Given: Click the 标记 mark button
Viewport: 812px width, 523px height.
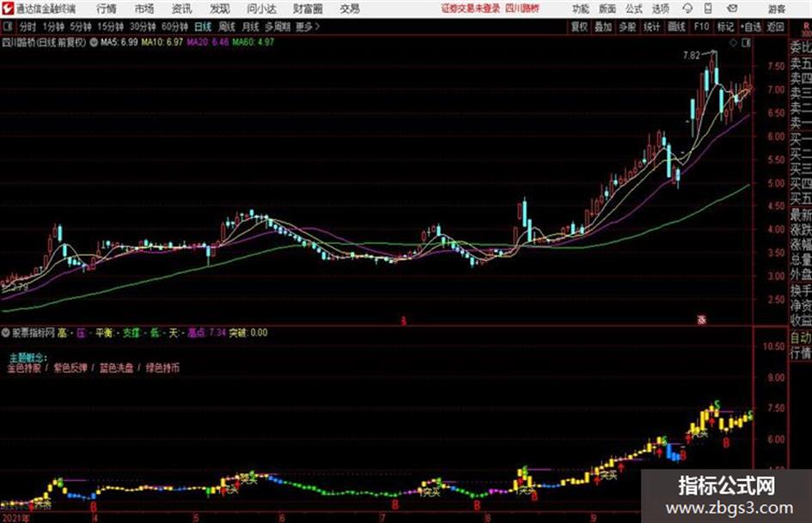Looking at the screenshot, I should [725, 27].
